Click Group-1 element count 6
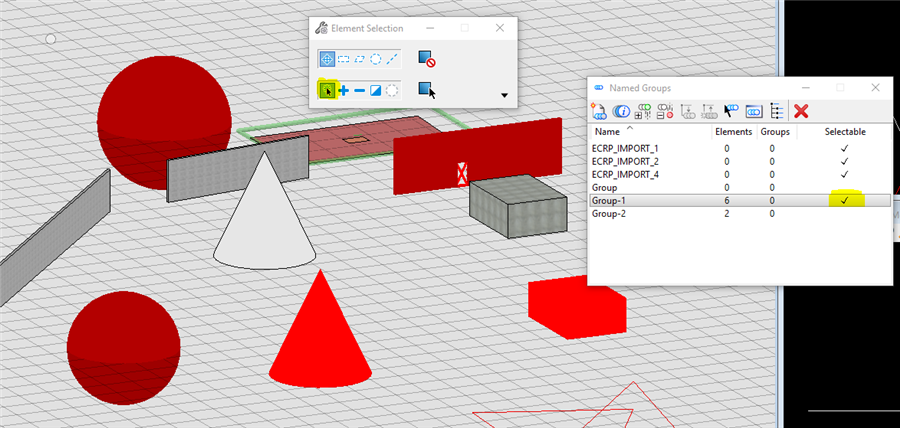Screen dimensions: 900x428 727,200
